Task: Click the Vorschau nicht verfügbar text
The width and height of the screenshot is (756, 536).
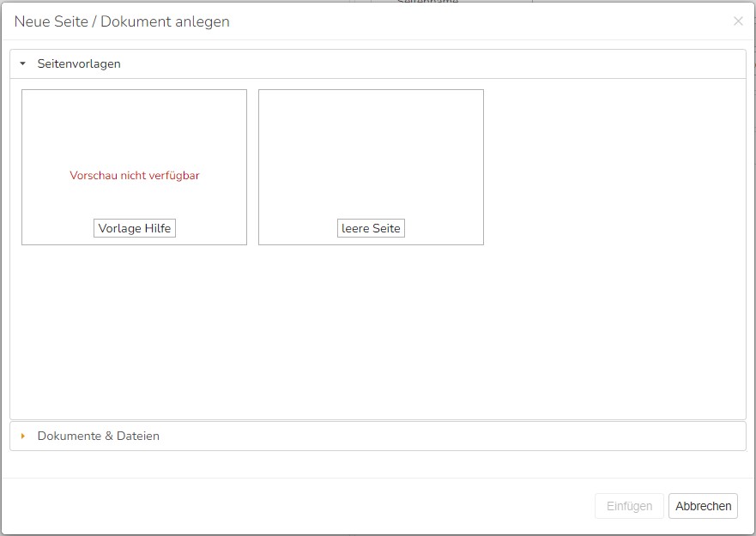Action: point(135,176)
